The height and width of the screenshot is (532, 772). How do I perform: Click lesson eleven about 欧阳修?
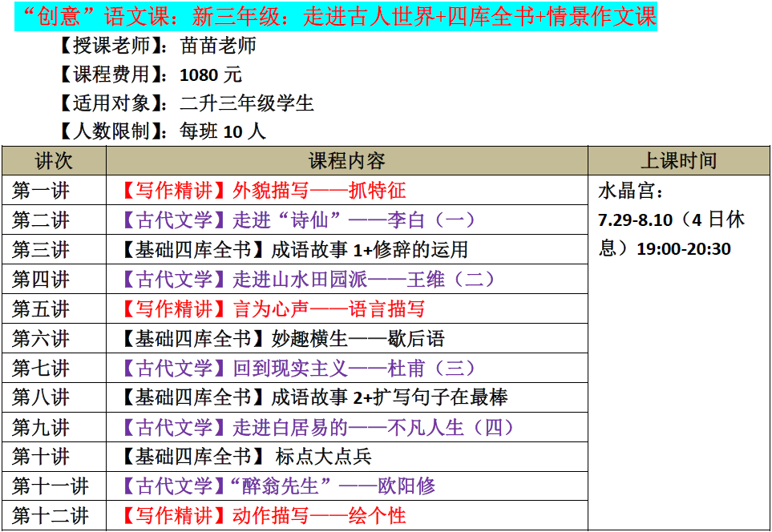tap(277, 486)
